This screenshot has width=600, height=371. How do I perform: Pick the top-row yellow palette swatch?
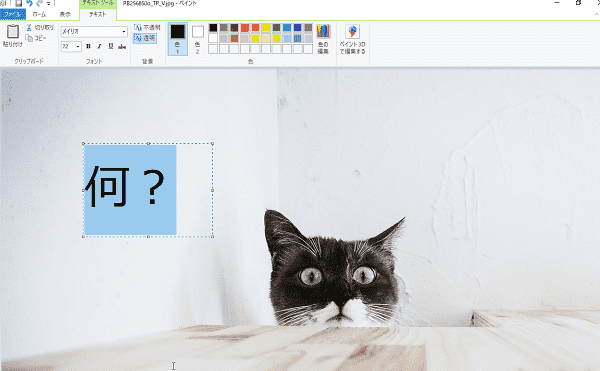point(266,28)
